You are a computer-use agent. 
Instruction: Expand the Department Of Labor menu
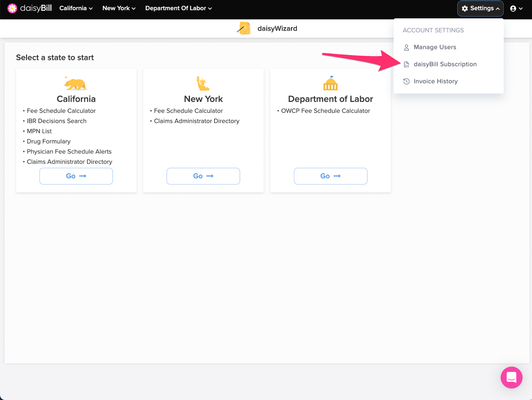179,8
